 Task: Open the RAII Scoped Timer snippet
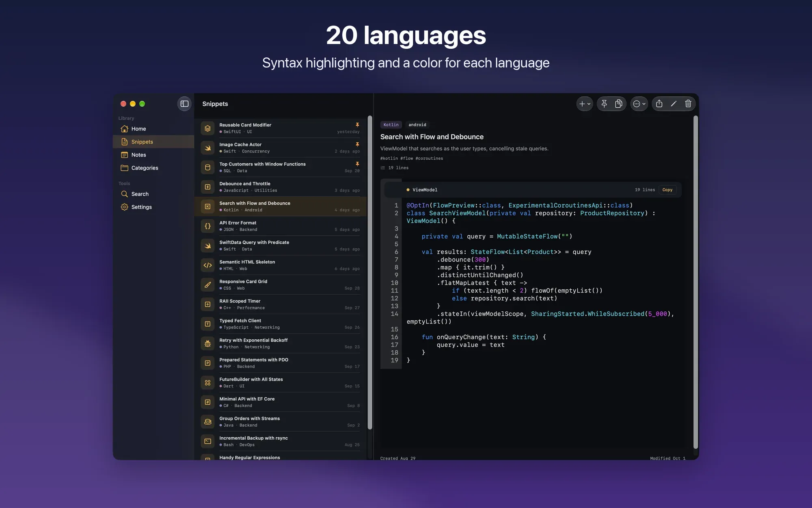(x=281, y=304)
